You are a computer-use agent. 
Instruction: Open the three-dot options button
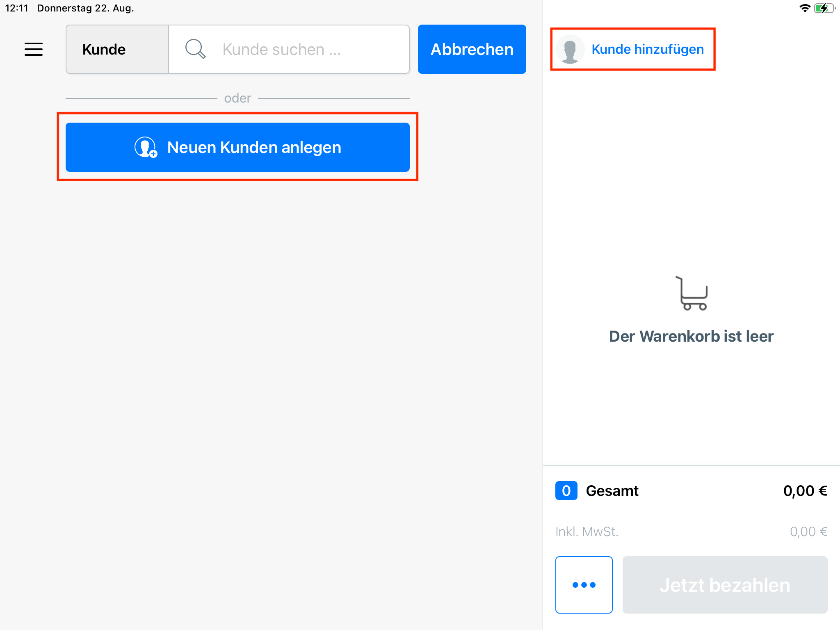(584, 585)
